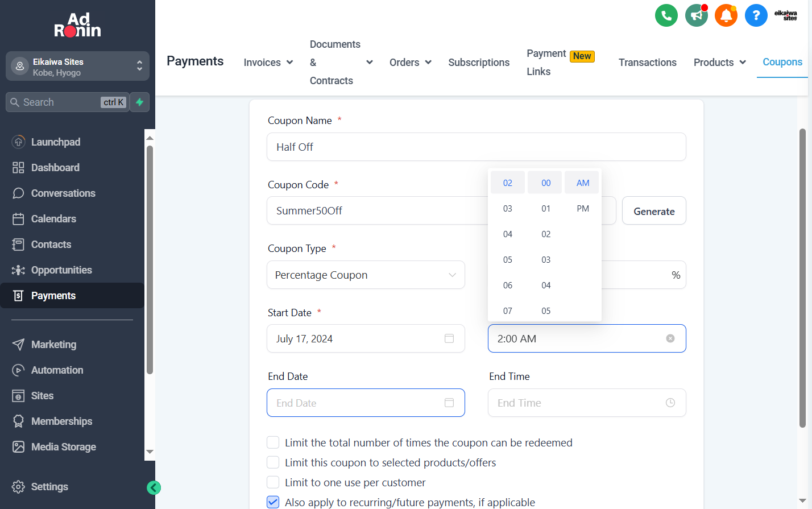Click the blue help question mark icon
Viewport: 812px width, 509px height.
click(756, 15)
